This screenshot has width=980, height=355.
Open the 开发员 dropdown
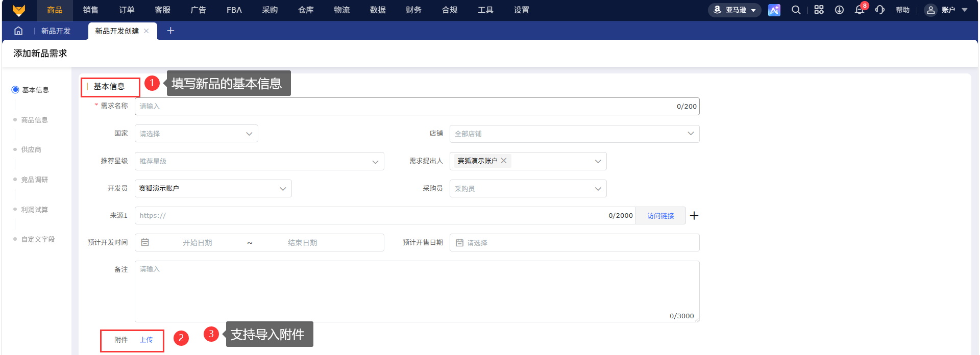(x=213, y=188)
